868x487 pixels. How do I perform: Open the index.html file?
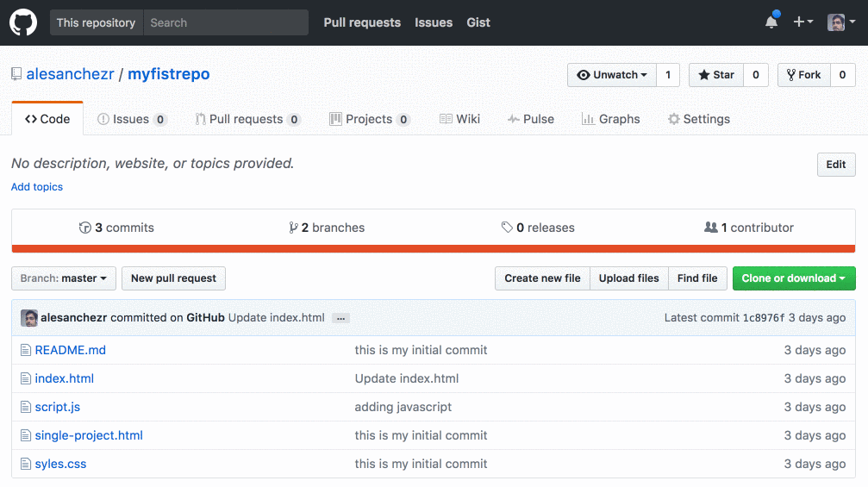[64, 378]
